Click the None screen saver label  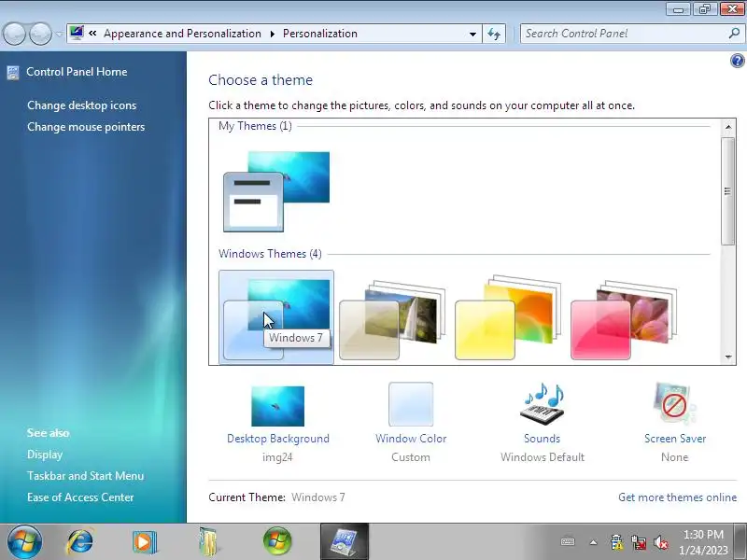[x=674, y=457]
